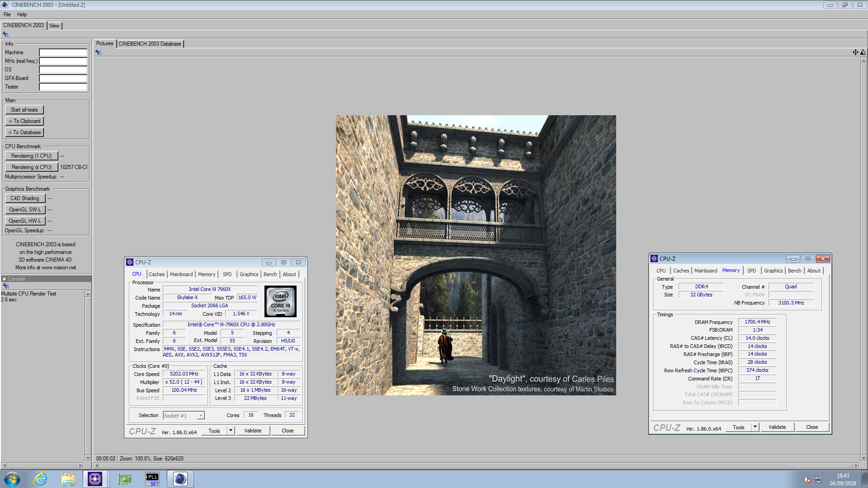Click the MHz (real freq.) input field
The height and width of the screenshot is (488, 868).
[x=63, y=61]
